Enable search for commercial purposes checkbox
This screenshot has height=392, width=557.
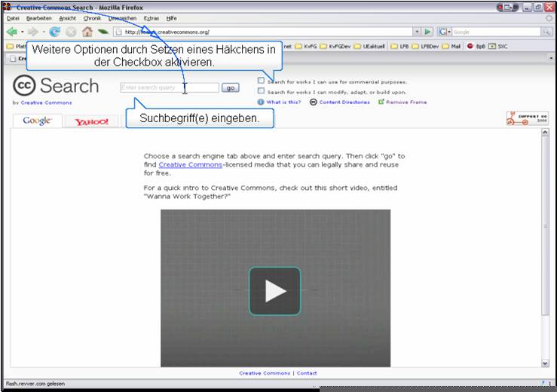261,81
